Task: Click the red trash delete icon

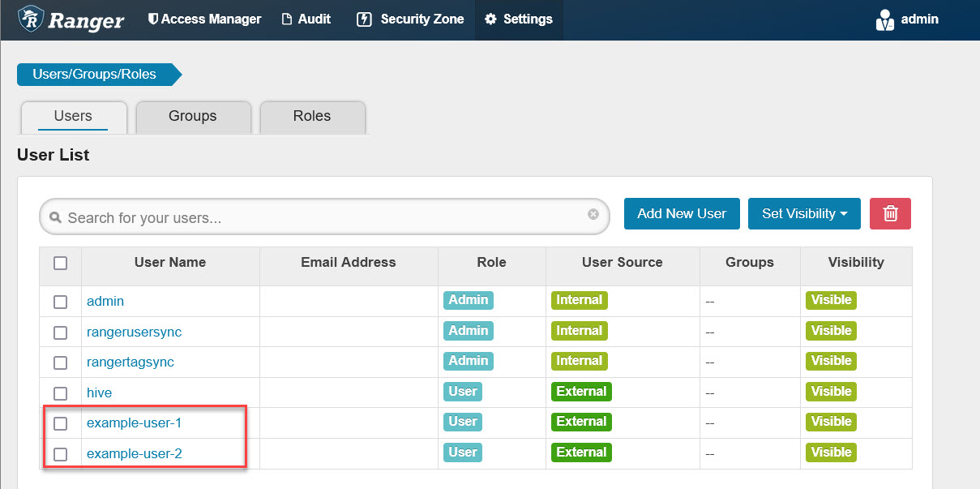Action: click(890, 213)
